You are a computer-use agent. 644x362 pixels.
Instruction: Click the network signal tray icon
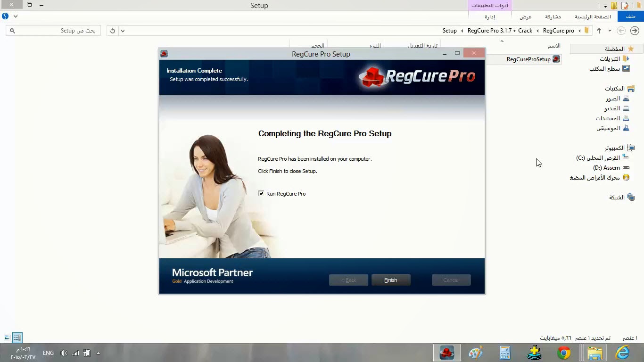75,353
